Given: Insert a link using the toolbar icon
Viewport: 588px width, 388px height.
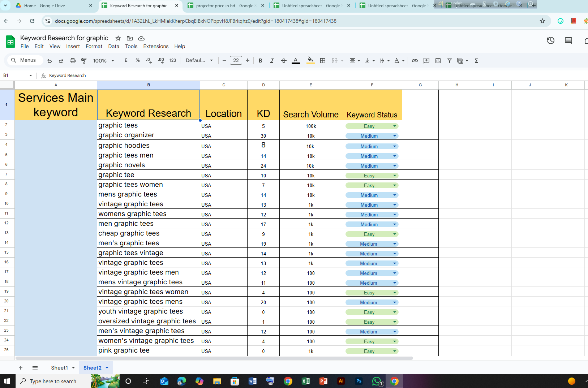Looking at the screenshot, I should pos(415,60).
